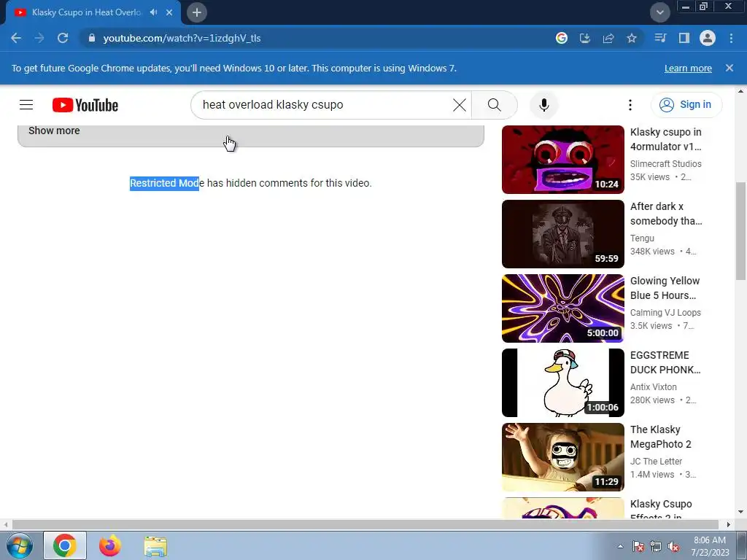This screenshot has height=560, width=747.
Task: Expand the description with Show more
Action: point(54,131)
